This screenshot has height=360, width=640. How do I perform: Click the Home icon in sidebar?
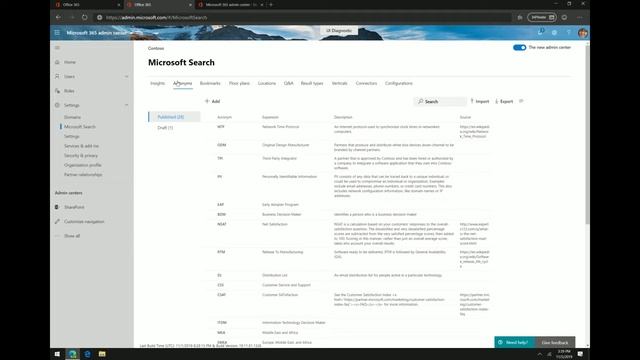(57, 62)
